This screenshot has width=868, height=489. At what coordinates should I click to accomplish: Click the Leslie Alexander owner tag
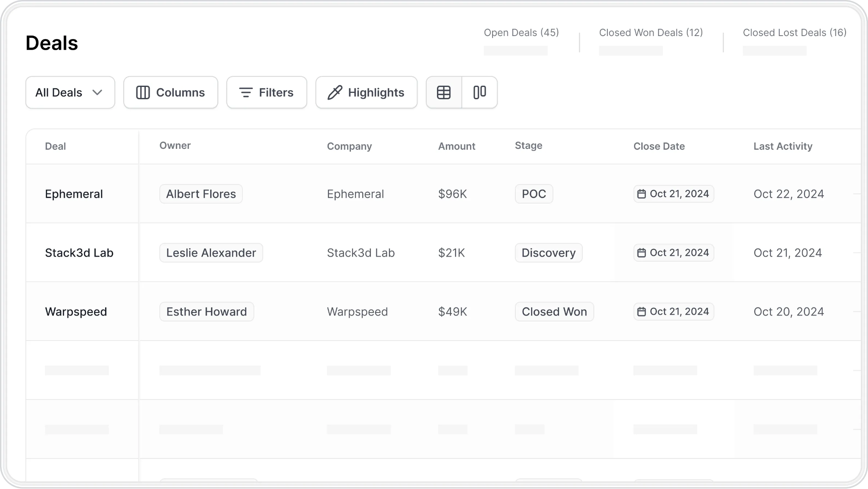pos(211,253)
